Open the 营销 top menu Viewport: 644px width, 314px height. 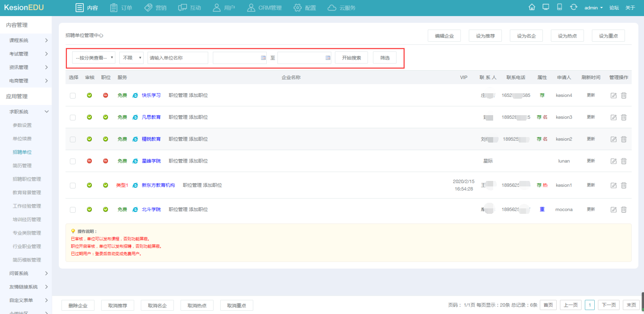[x=155, y=8]
